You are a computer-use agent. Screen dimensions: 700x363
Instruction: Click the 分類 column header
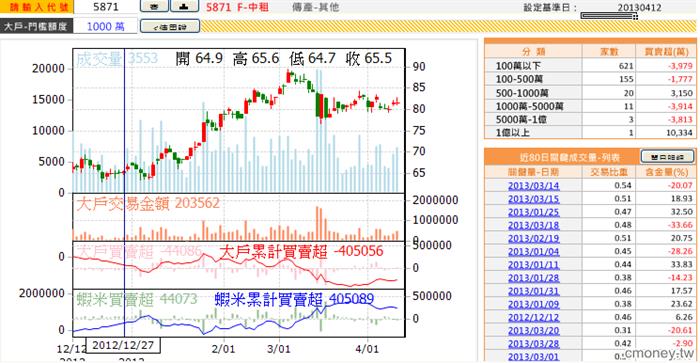(532, 51)
